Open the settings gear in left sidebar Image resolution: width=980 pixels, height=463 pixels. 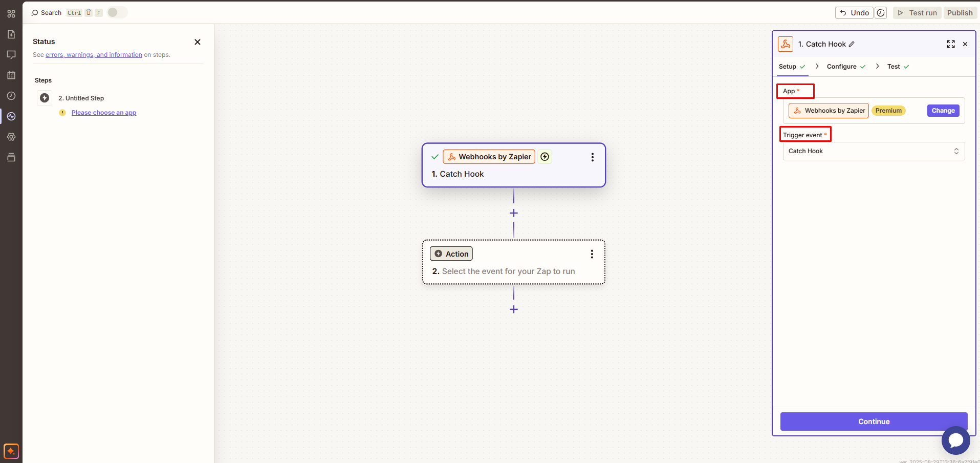pyautogui.click(x=11, y=137)
